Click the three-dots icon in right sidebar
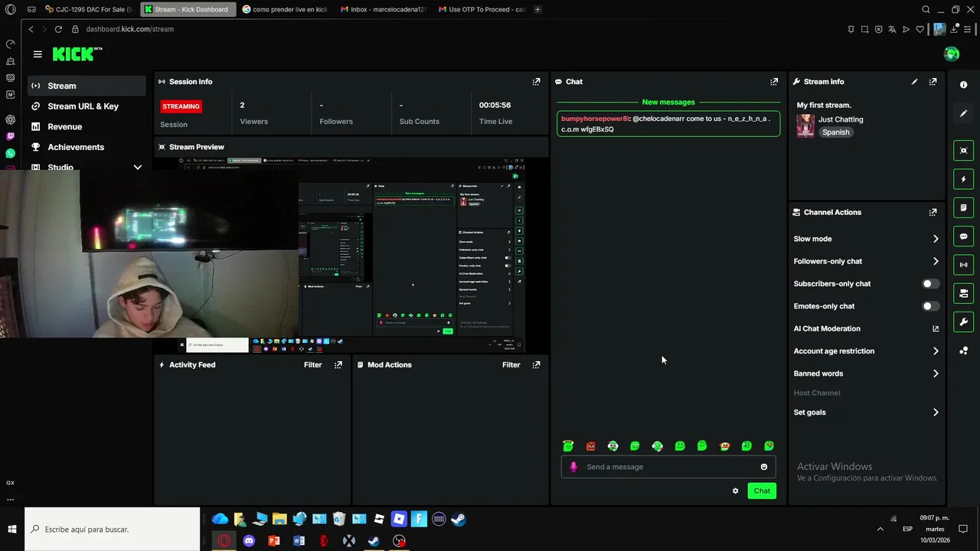 [964, 350]
